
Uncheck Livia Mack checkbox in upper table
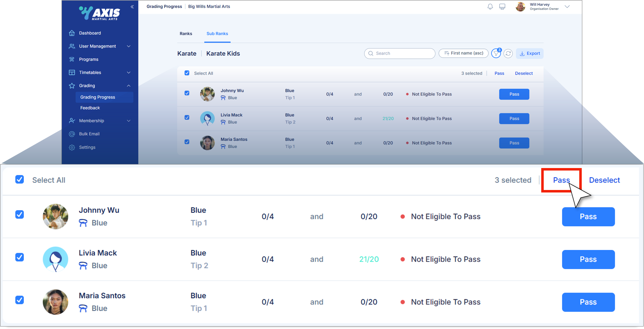(x=187, y=117)
